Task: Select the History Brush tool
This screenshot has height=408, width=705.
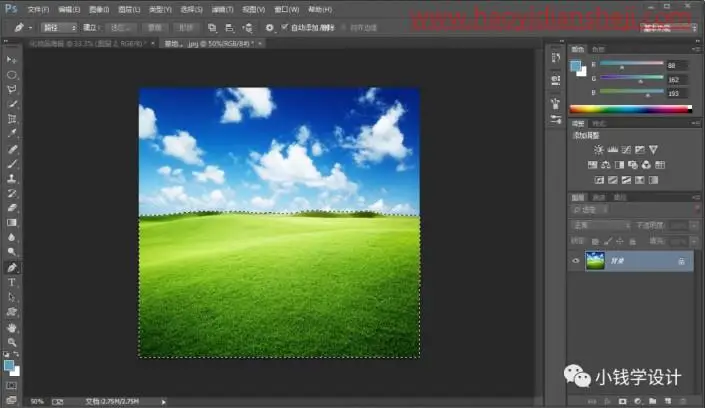Action: tap(11, 193)
